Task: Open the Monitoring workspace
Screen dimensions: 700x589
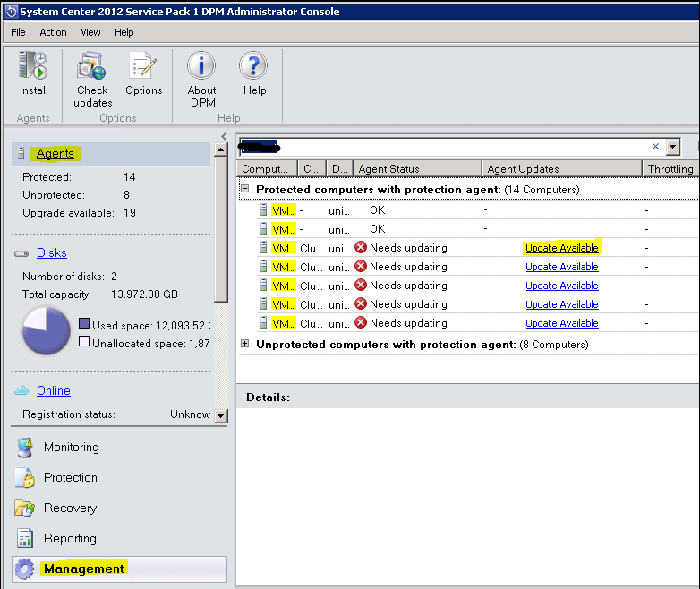Action: pos(71,448)
